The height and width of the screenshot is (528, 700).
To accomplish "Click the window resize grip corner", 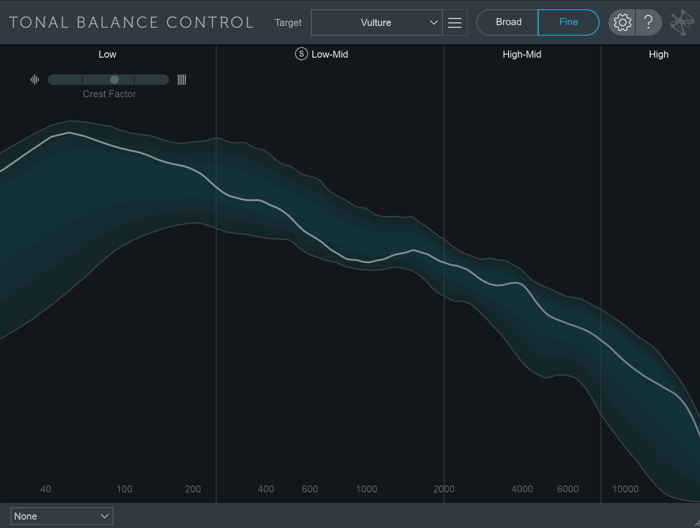I will (x=696, y=524).
